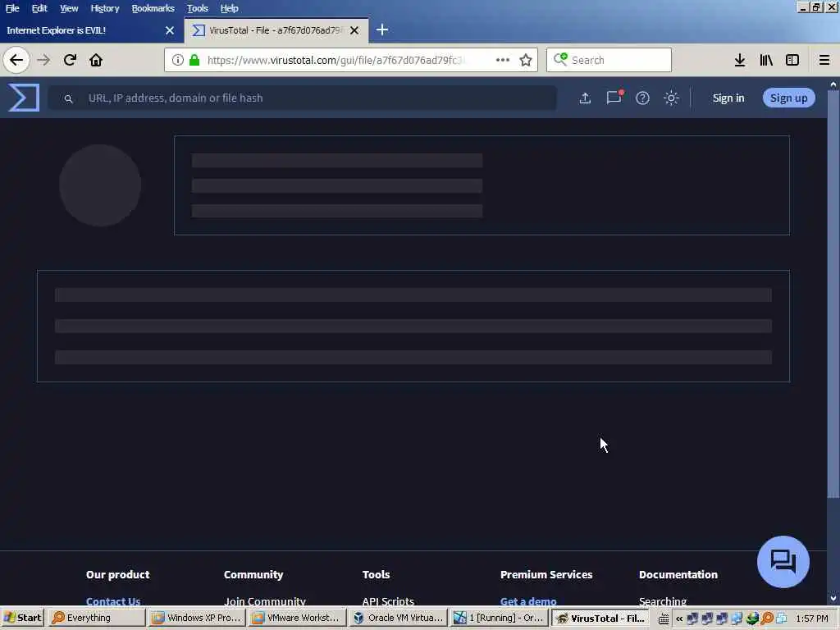Viewport: 840px width, 630px height.
Task: Show site information via the info icon
Action: coord(177,60)
